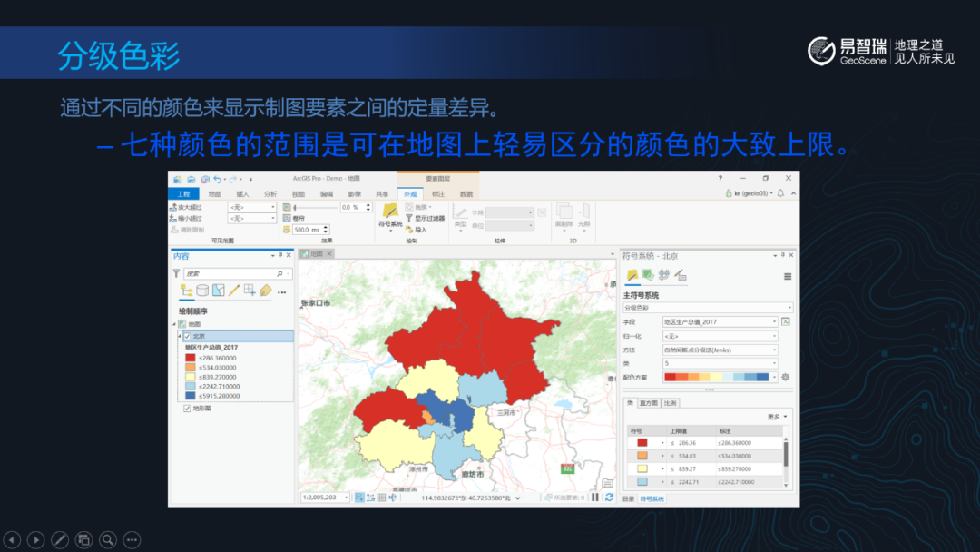The height and width of the screenshot is (552, 980).
Task: Open the map scale 1:2,095,203 dropdown
Action: [x=325, y=498]
